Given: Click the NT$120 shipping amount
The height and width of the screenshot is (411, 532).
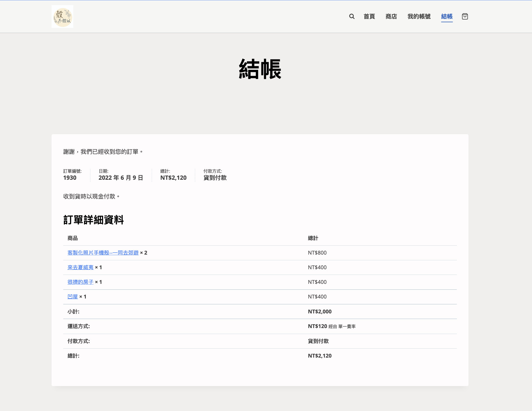Looking at the screenshot, I should coord(317,326).
